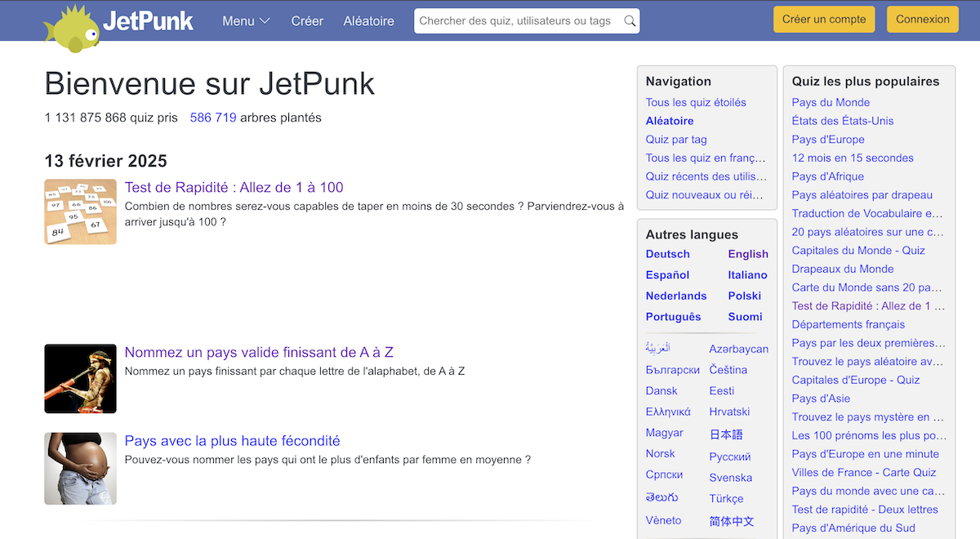Open Pays d'Amérique du Sud quiz

[853, 528]
